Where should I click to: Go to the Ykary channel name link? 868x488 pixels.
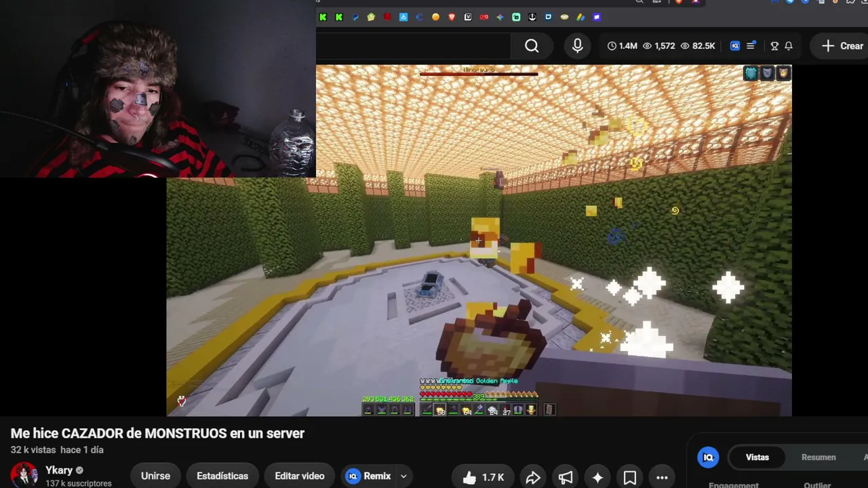[x=59, y=470]
